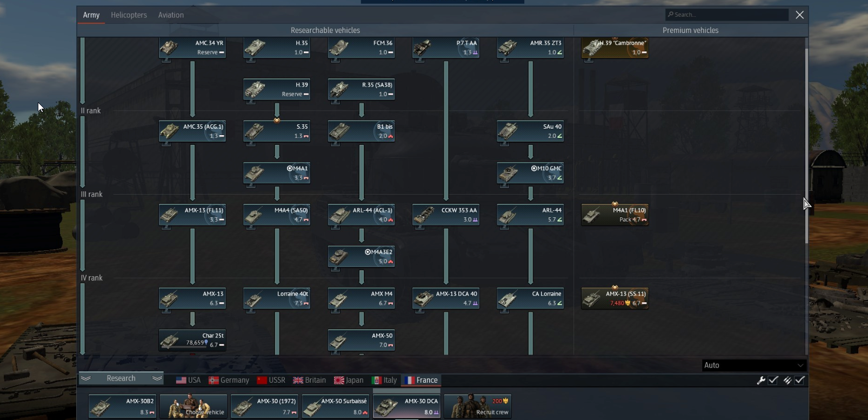Select the H.39 reserve tank card
The height and width of the screenshot is (420, 868).
(x=277, y=89)
